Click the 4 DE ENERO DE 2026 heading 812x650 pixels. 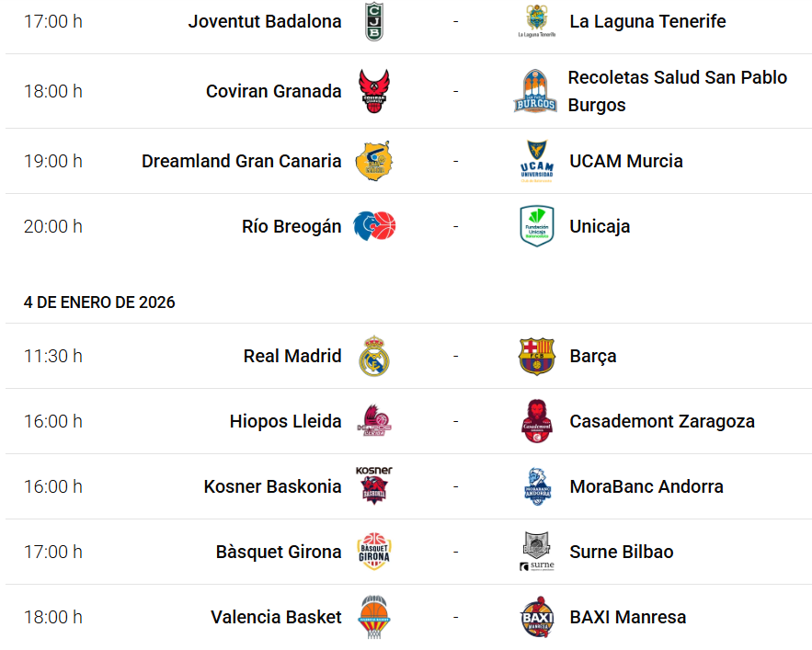point(99,302)
